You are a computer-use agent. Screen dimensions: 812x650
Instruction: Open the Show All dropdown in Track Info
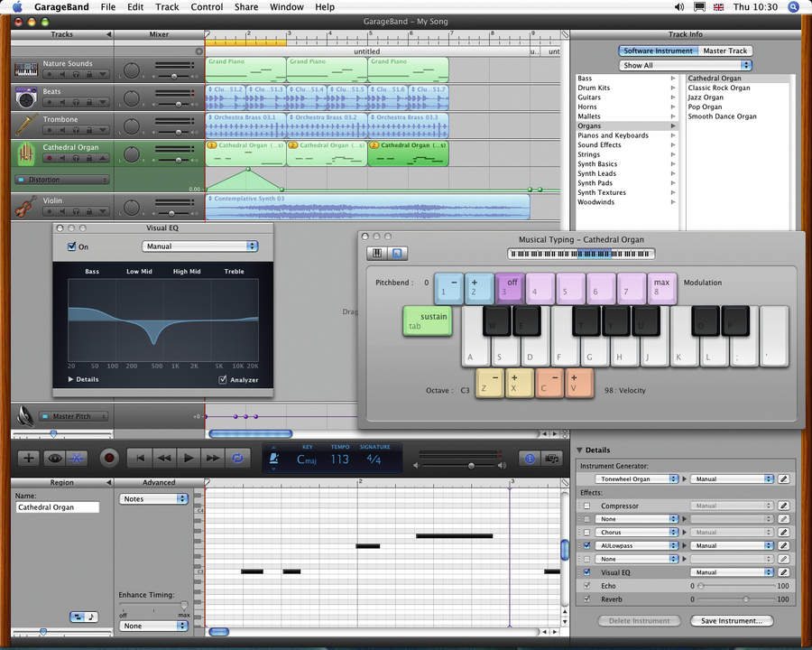(x=685, y=65)
